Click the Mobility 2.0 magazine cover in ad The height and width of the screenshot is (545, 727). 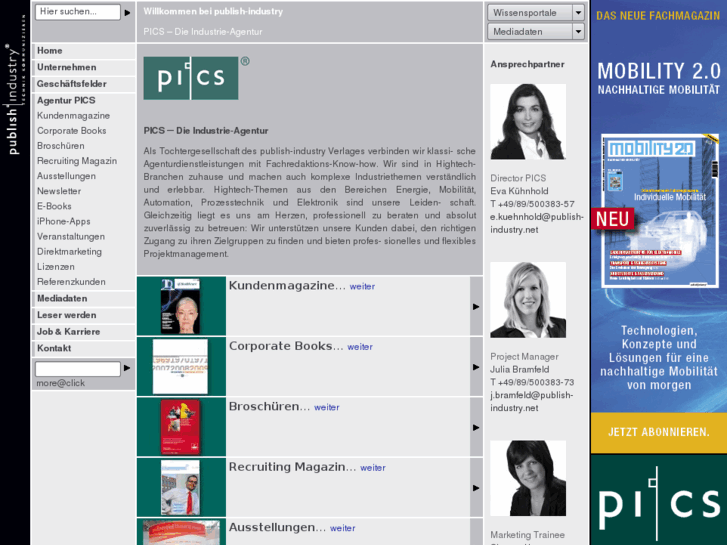(x=660, y=211)
